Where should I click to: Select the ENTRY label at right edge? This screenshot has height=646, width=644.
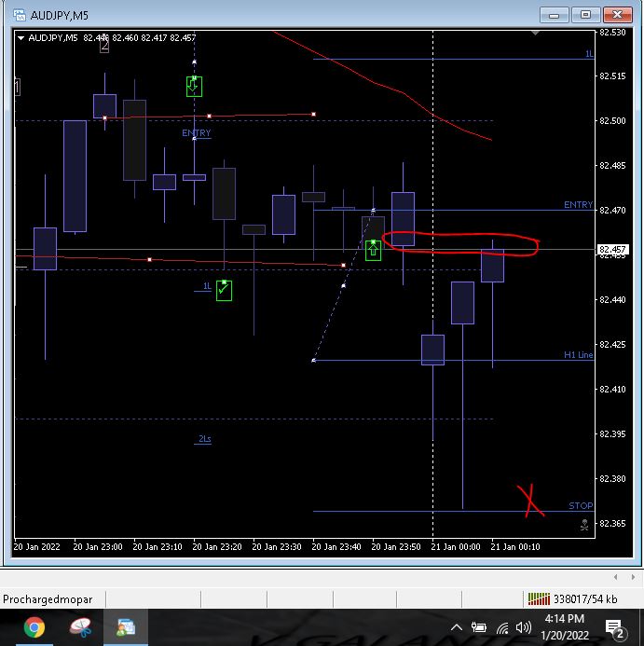tap(578, 204)
